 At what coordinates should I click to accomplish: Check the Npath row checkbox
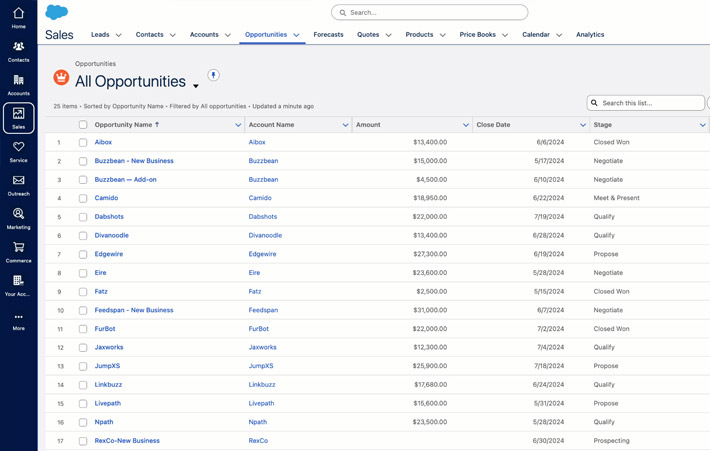pos(83,422)
